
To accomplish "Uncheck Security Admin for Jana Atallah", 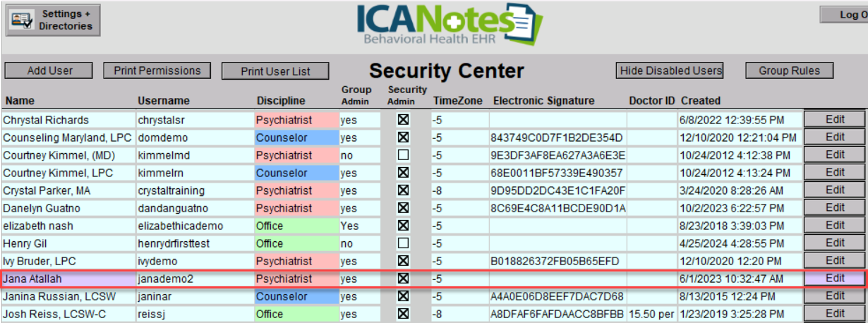I will 403,279.
